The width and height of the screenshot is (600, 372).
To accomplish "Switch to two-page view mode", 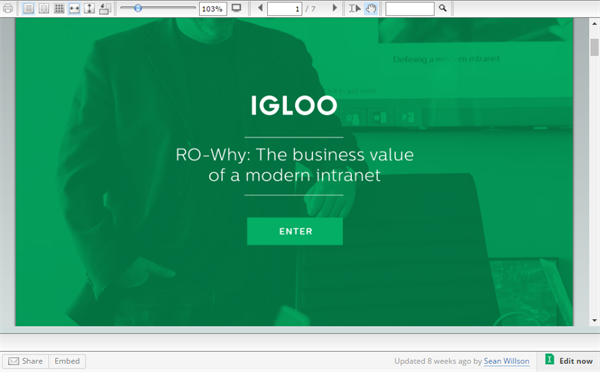I will pos(44,8).
